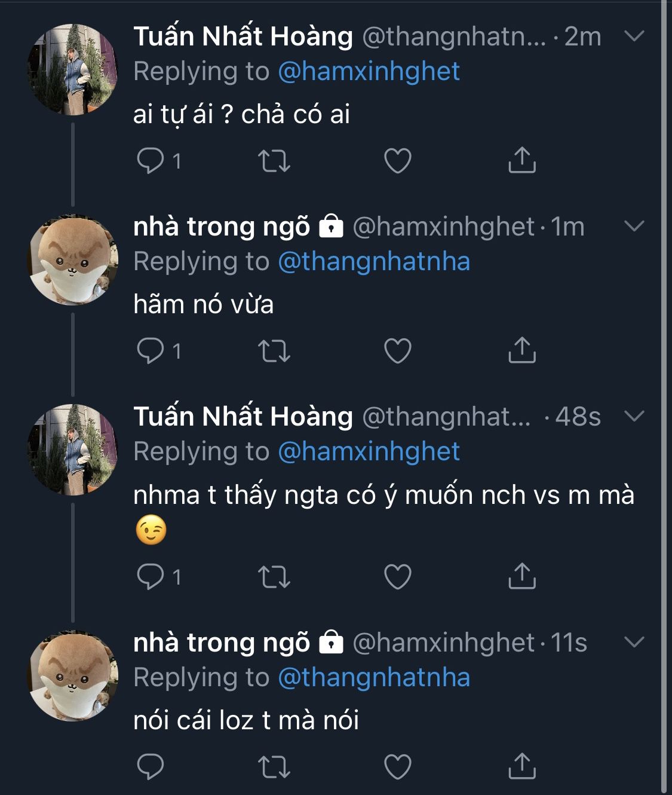Retweet the 'ai tự ái ? chả có ai' tweet

point(274,161)
